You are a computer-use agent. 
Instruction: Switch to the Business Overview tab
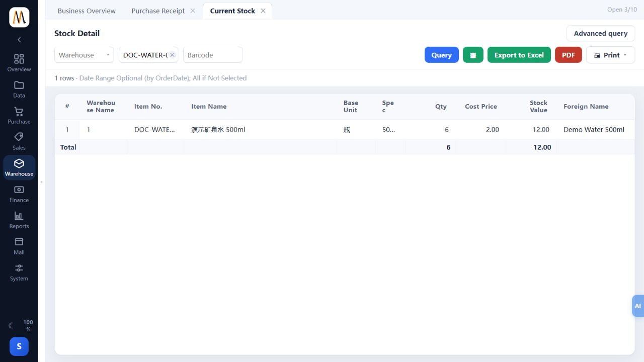[87, 11]
